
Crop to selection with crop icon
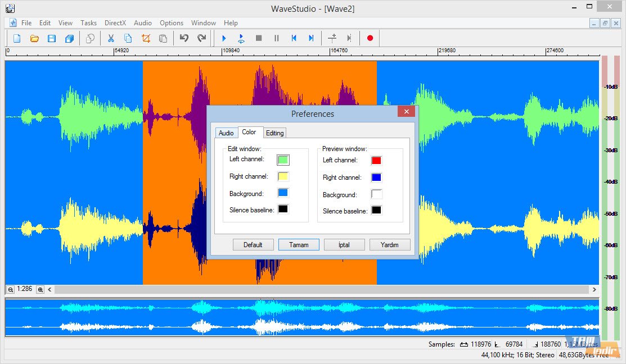pos(146,38)
